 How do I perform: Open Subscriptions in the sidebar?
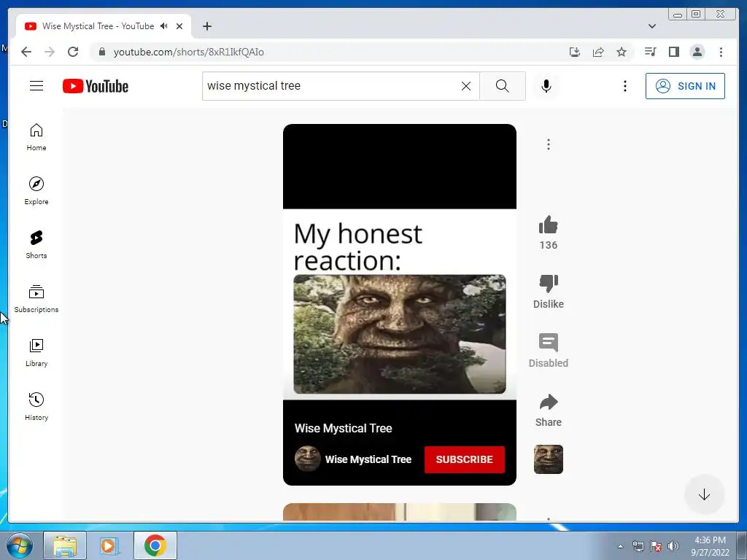pyautogui.click(x=36, y=298)
